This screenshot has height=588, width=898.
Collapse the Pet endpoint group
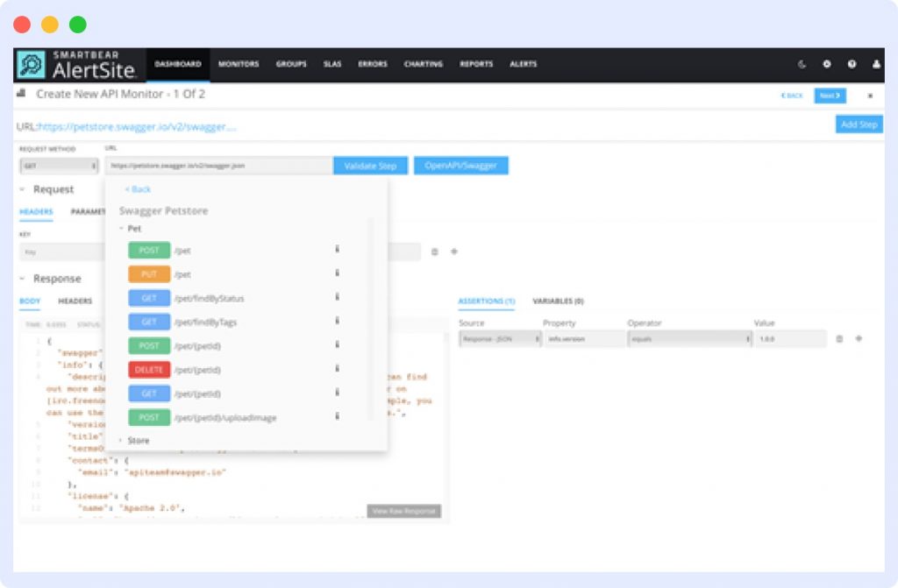tap(124, 227)
